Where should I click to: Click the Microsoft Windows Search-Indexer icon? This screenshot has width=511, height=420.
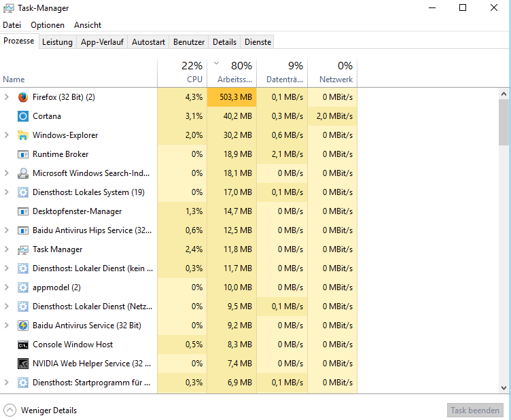[x=23, y=173]
